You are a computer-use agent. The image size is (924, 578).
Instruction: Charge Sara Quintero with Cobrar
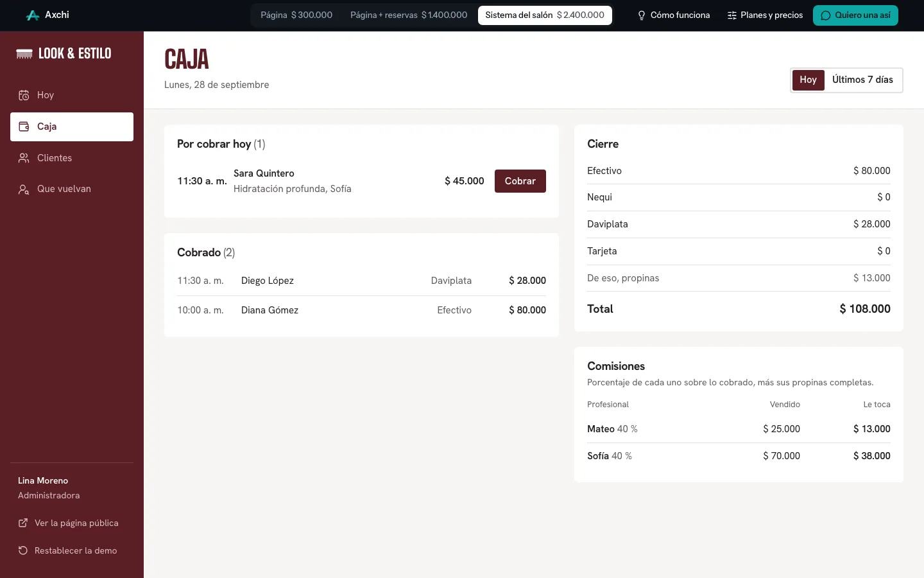pos(520,181)
